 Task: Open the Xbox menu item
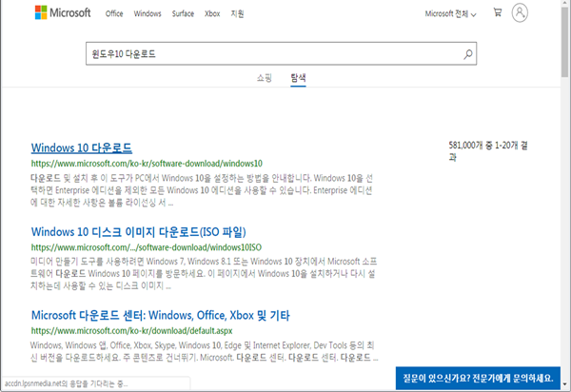point(212,13)
